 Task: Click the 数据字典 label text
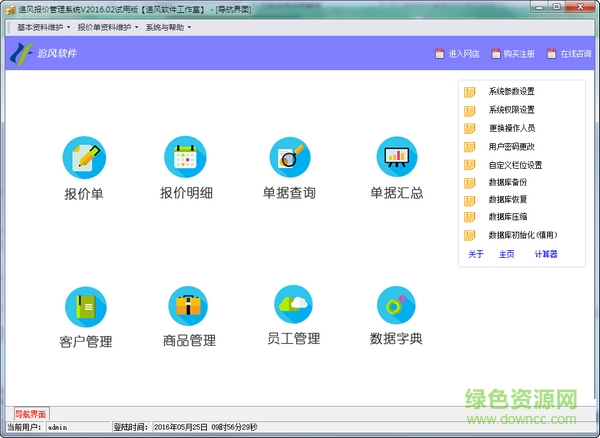tap(396, 339)
